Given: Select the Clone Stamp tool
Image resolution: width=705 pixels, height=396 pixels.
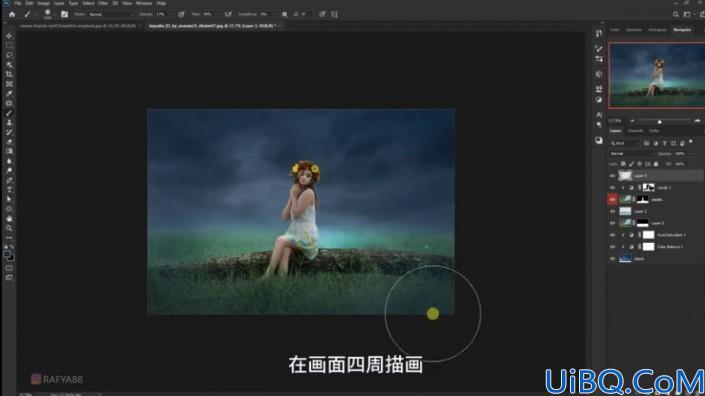Looking at the screenshot, I should [9, 123].
